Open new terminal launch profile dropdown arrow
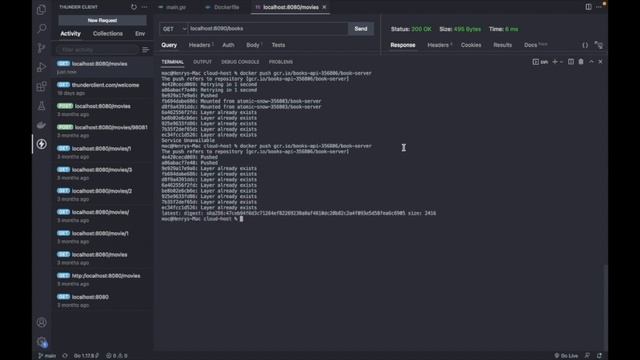 (x=562, y=62)
